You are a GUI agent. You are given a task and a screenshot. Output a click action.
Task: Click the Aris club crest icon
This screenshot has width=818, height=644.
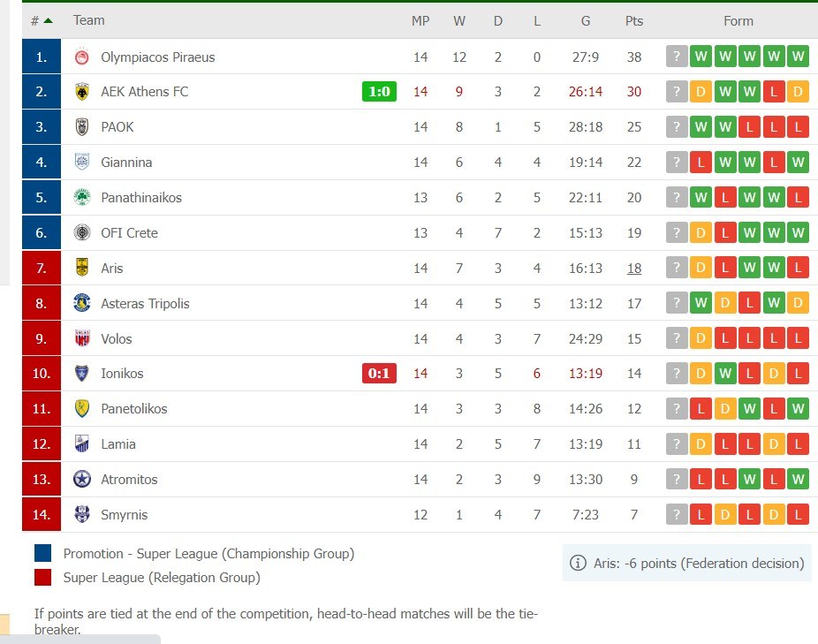(x=82, y=269)
